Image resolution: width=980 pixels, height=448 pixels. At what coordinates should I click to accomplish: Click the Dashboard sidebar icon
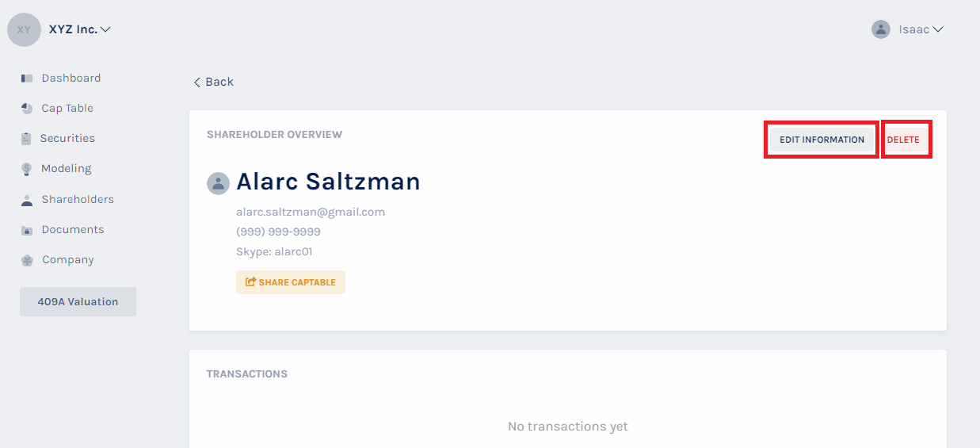point(27,78)
